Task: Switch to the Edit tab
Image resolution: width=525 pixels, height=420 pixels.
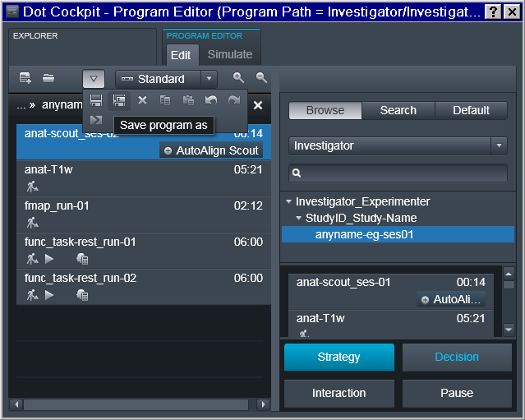Action: click(x=181, y=55)
